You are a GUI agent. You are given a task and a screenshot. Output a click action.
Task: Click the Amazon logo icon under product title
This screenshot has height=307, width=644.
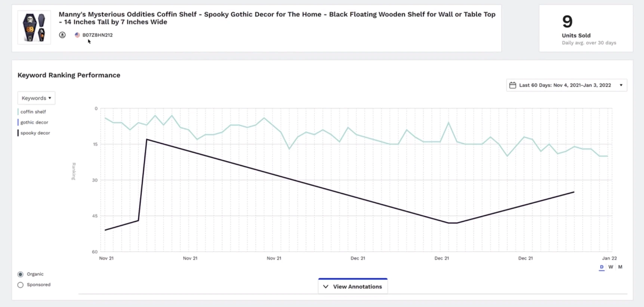coord(62,35)
